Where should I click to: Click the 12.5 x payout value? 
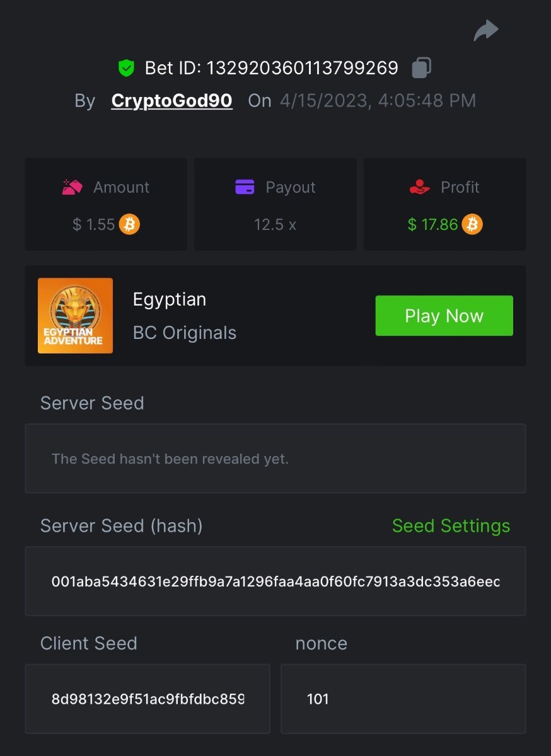(x=275, y=225)
